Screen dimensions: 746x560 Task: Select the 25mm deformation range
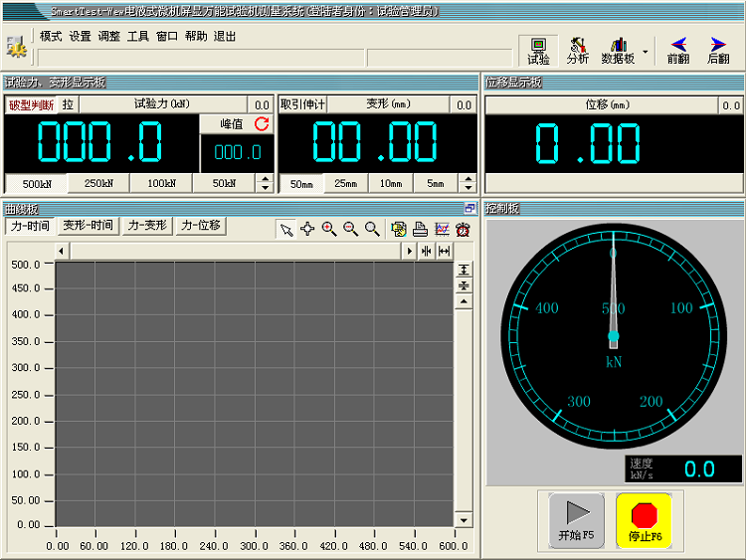(346, 183)
